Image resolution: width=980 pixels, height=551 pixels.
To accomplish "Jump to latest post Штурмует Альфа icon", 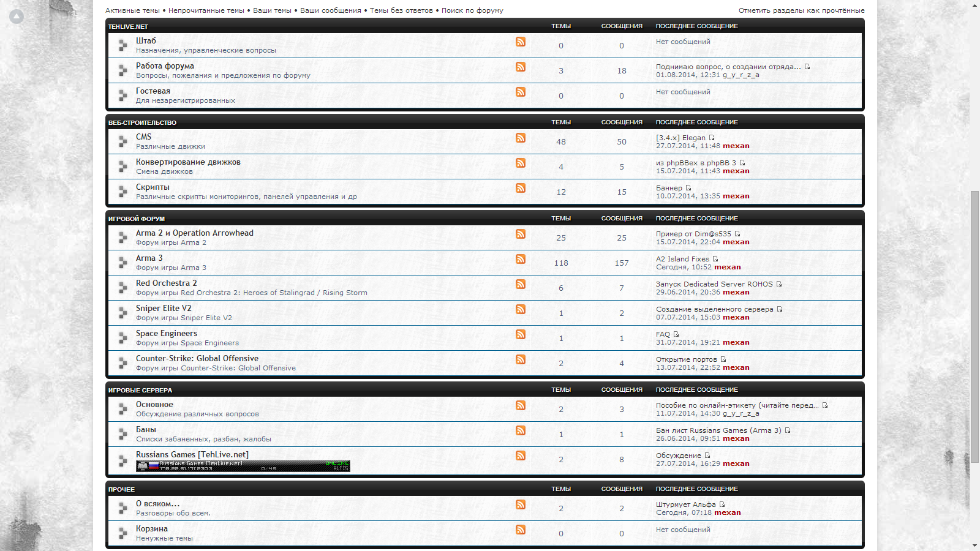I will click(x=722, y=504).
